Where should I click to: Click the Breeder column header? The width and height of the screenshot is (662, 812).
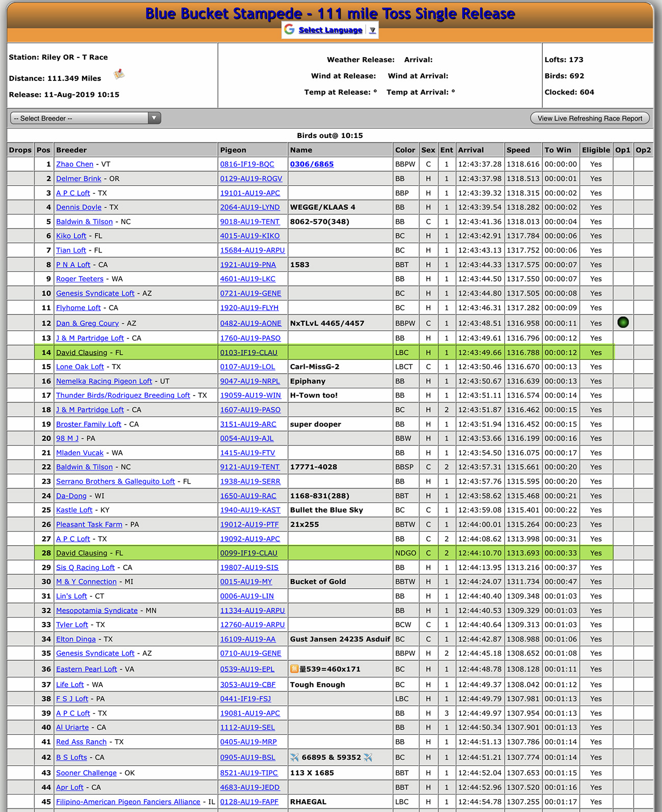point(71,150)
